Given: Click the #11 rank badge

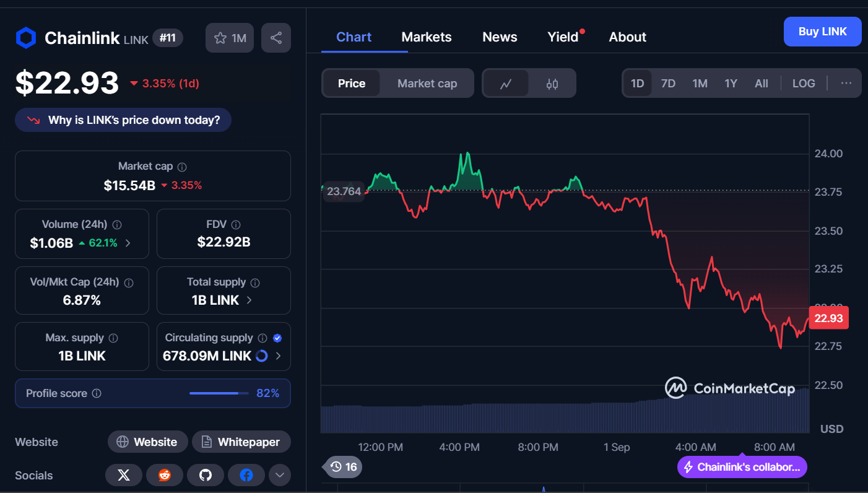Looking at the screenshot, I should (168, 38).
